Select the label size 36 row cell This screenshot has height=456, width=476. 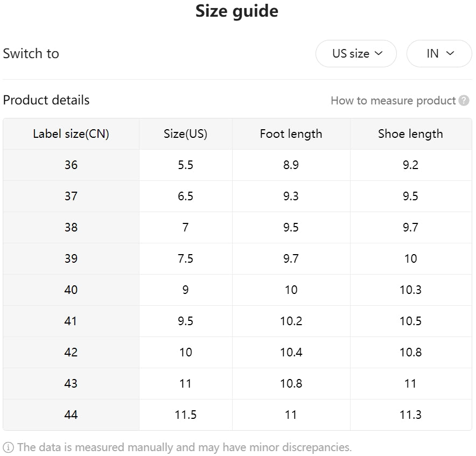tap(71, 165)
